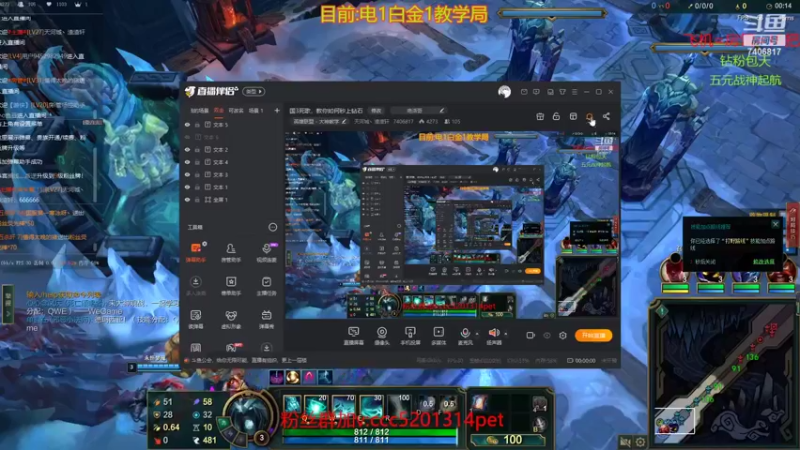Open the 视频连麦 microphone tool
Viewport: 800px width, 450px height.
click(266, 252)
